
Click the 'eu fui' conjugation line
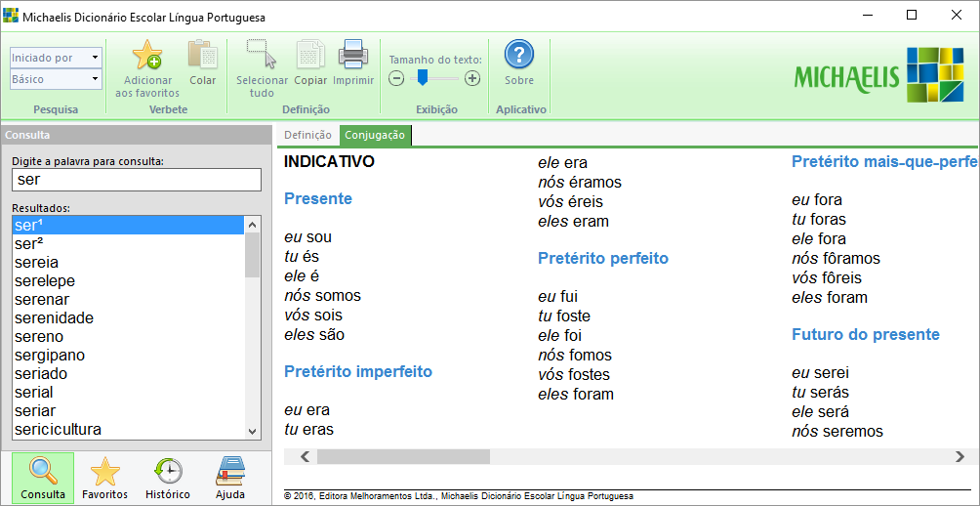[x=558, y=297]
